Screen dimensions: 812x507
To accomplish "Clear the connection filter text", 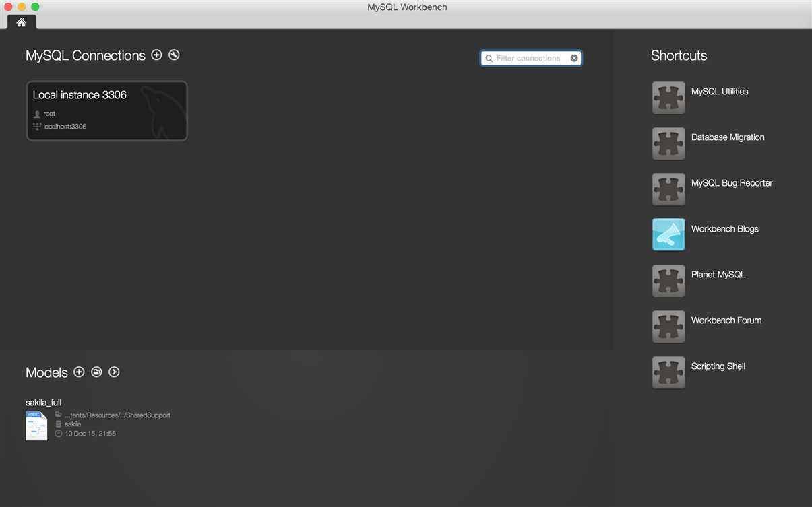I will pos(574,59).
